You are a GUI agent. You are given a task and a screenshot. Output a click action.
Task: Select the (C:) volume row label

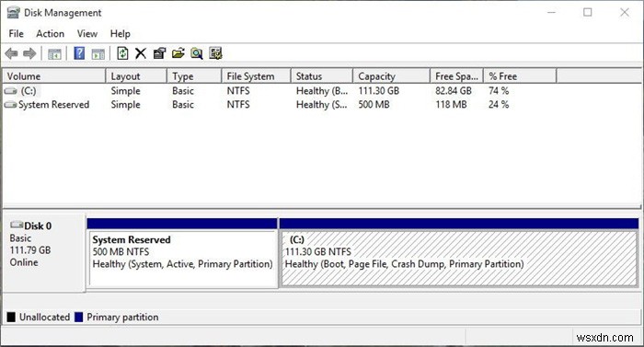(29, 90)
